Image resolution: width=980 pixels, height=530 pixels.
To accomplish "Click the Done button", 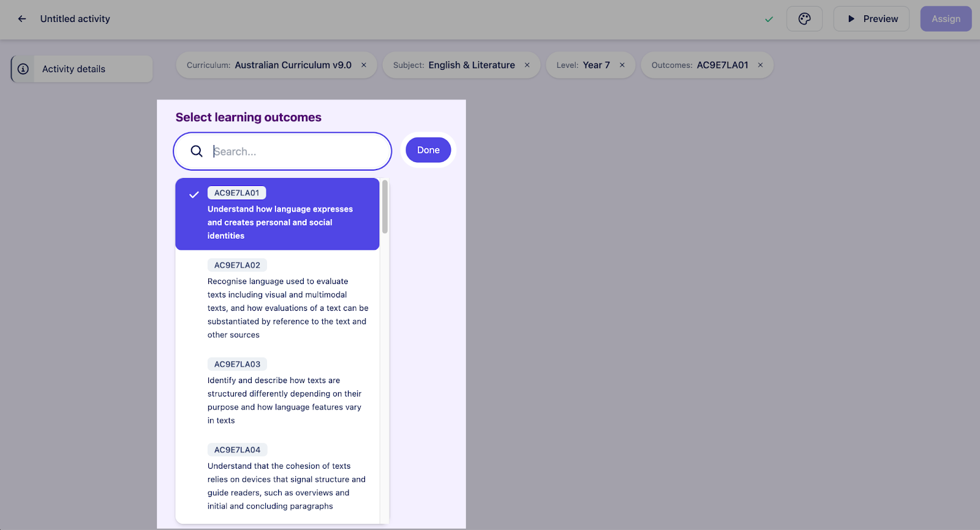I will tap(428, 150).
